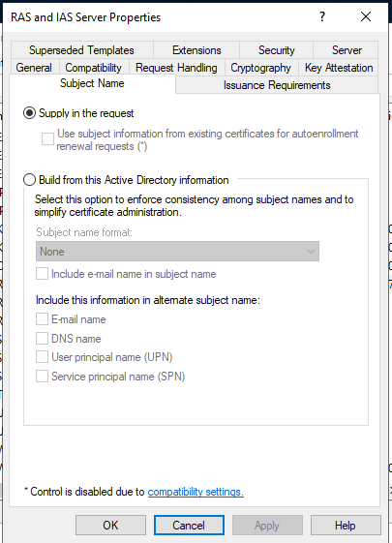The height and width of the screenshot is (543, 392).
Task: Confirm with the OK button
Action: tap(110, 525)
